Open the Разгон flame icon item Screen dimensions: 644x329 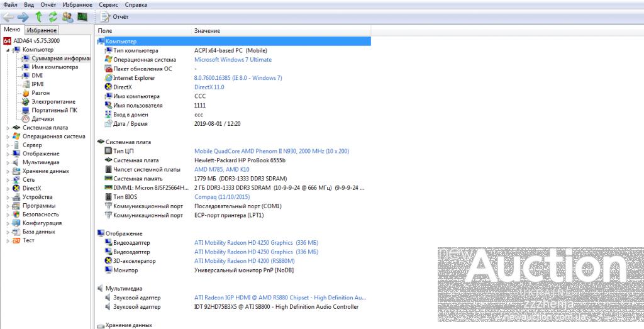25,93
